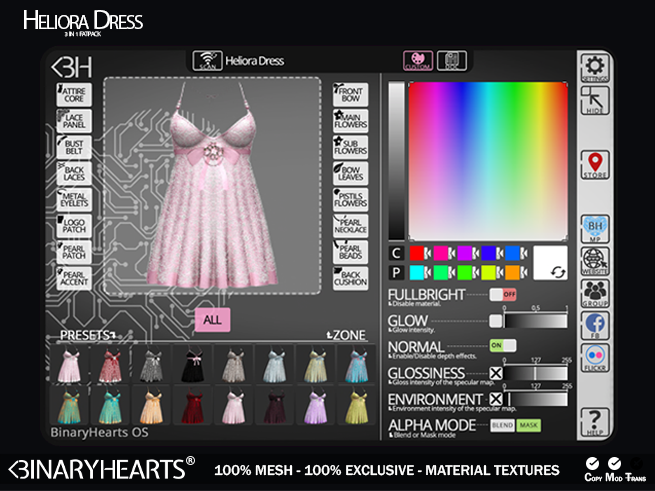
Task: Select the Sub Flowers zone
Action: [x=350, y=148]
